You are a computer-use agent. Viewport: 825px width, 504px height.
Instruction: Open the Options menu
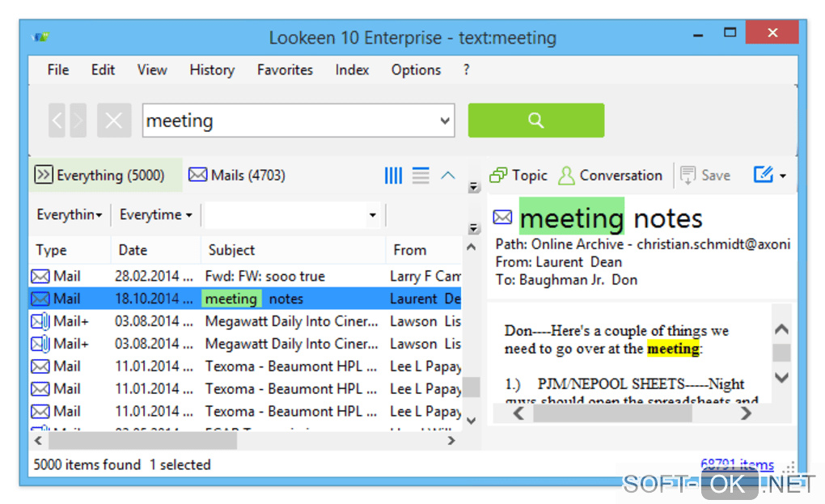[416, 70]
